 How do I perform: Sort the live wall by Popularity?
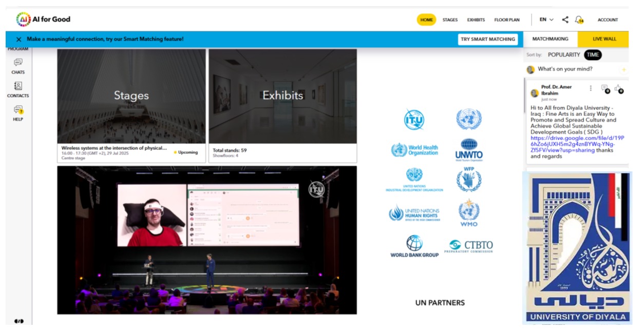coord(563,54)
